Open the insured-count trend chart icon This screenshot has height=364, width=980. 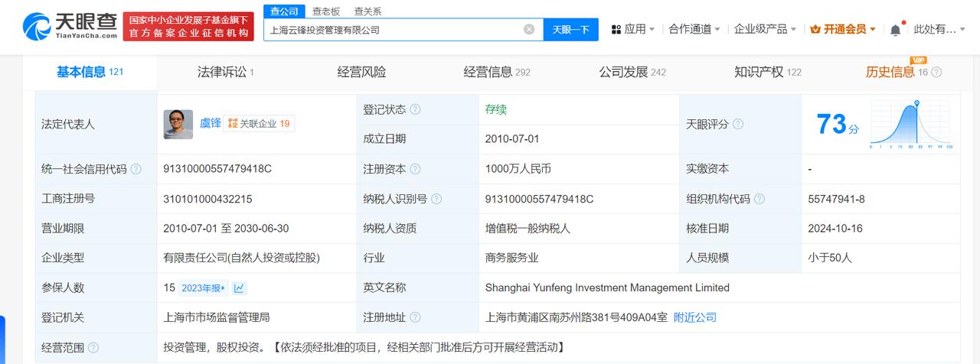tap(240, 288)
